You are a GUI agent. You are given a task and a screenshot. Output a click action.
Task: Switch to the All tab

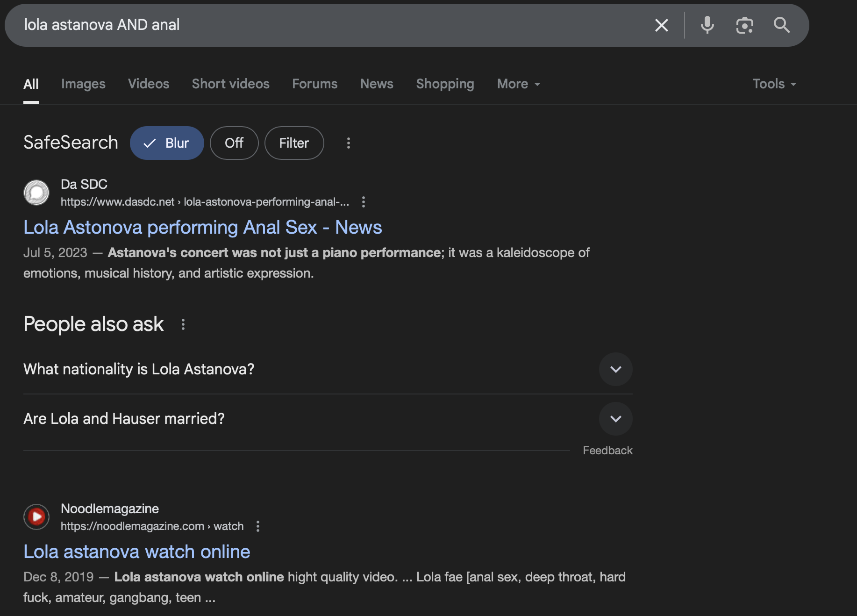point(31,84)
